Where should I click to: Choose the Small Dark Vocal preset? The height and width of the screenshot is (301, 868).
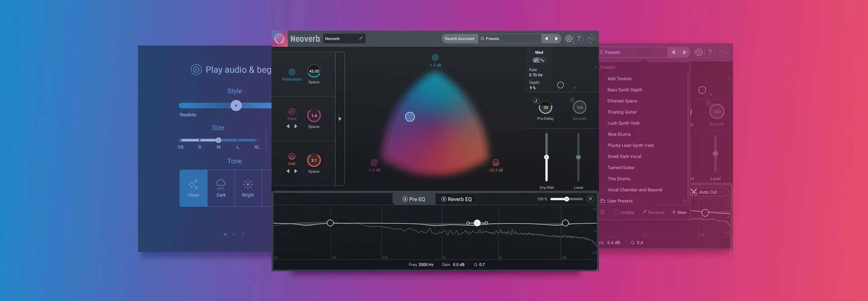[x=624, y=156]
